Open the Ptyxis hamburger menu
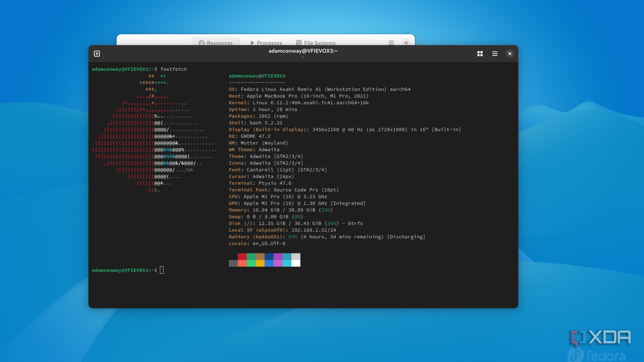644x362 pixels. point(495,53)
